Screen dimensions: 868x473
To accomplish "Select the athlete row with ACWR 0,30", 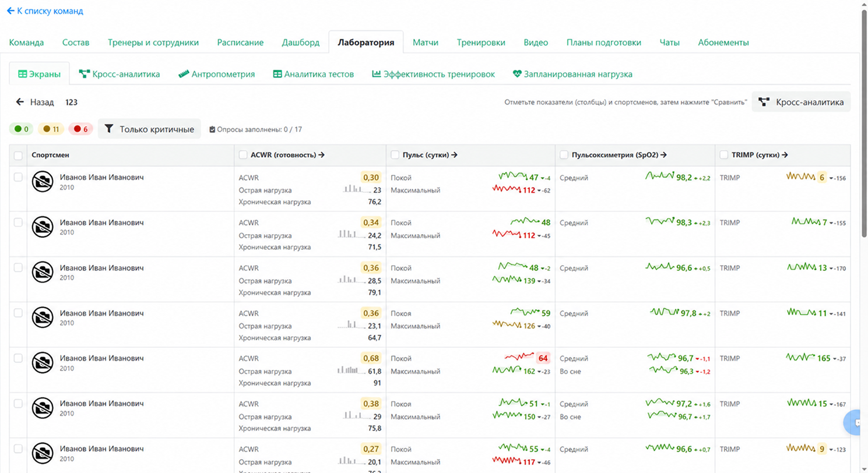I will pos(18,177).
